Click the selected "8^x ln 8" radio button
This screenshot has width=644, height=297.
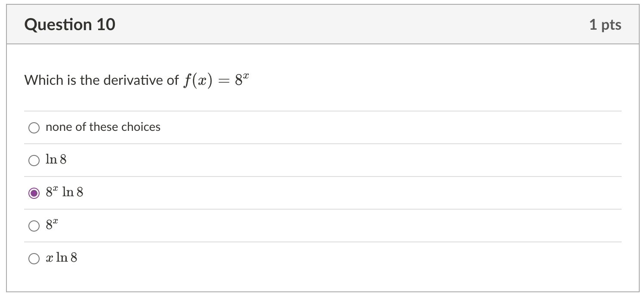(x=34, y=193)
